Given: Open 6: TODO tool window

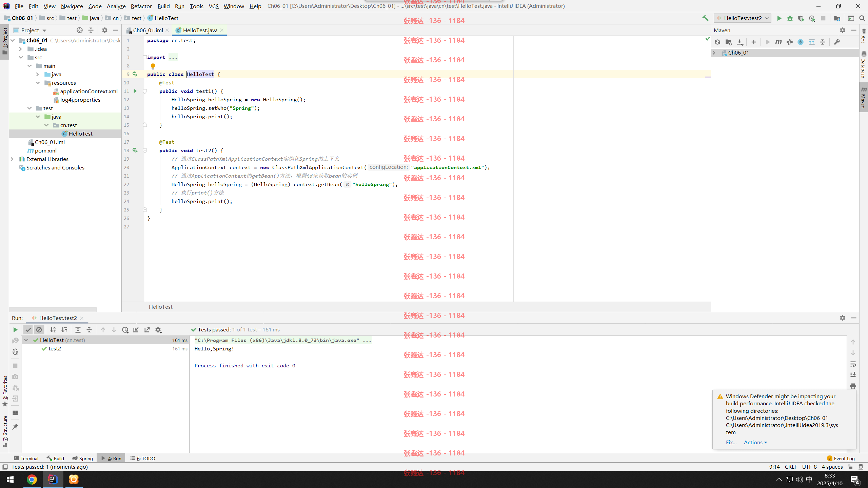Looking at the screenshot, I should [x=143, y=458].
